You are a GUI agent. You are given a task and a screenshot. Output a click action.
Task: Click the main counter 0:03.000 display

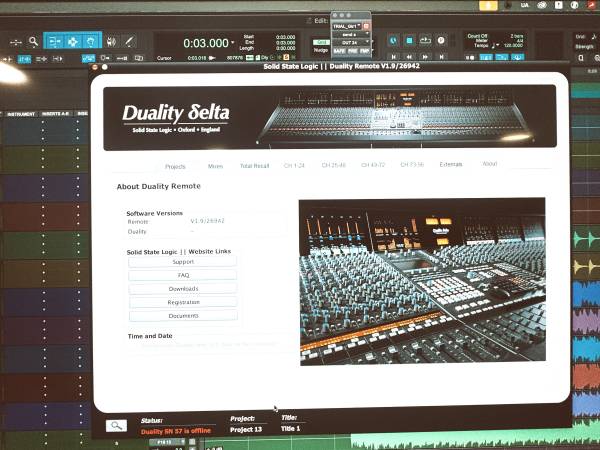[206, 43]
